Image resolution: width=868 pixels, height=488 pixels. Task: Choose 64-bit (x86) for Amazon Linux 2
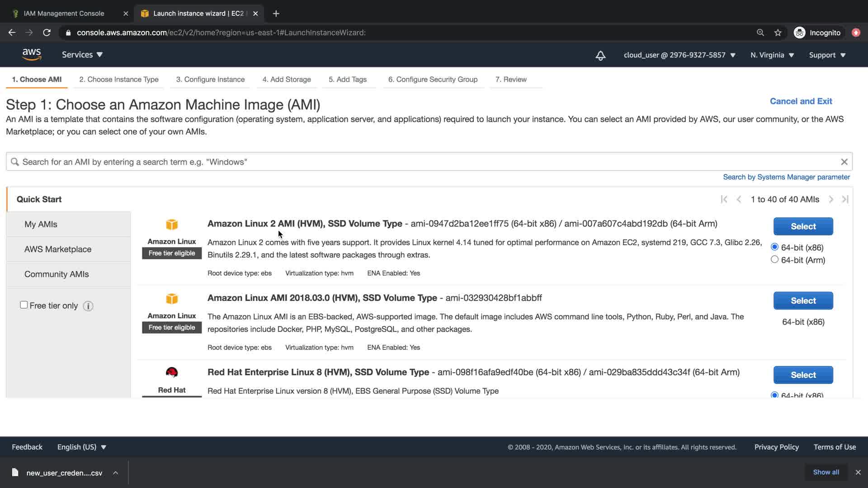pyautogui.click(x=774, y=247)
